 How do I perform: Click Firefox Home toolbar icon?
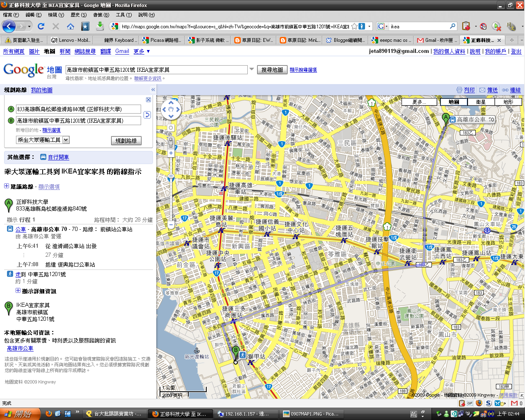coord(71,26)
